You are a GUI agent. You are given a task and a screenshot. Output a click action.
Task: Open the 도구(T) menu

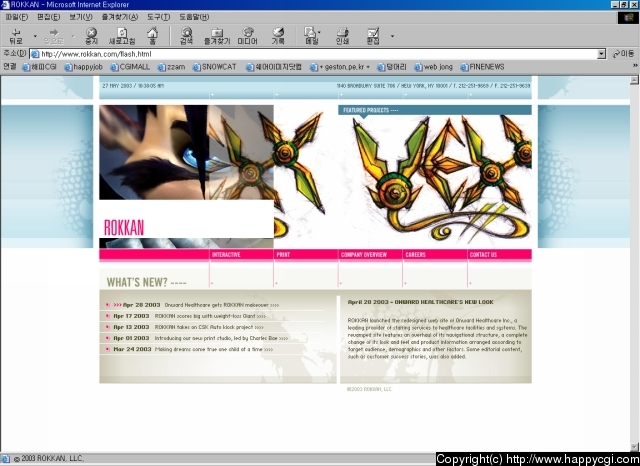click(x=158, y=17)
